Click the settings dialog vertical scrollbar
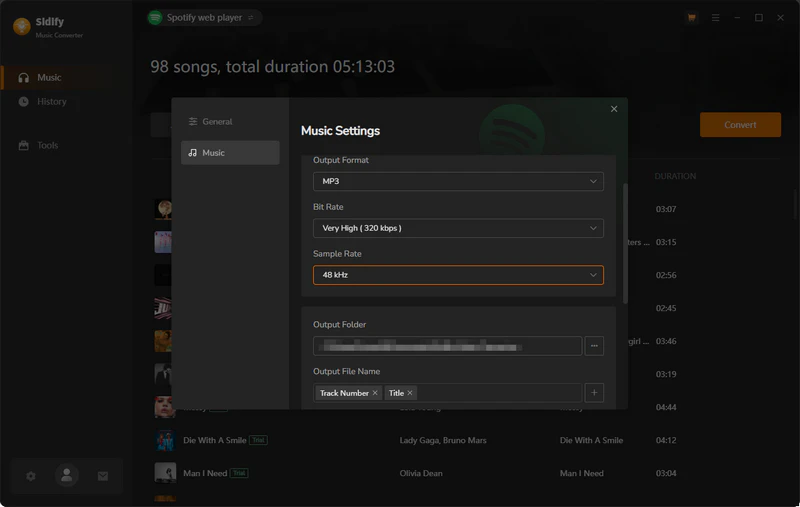The image size is (800, 507). 625,244
